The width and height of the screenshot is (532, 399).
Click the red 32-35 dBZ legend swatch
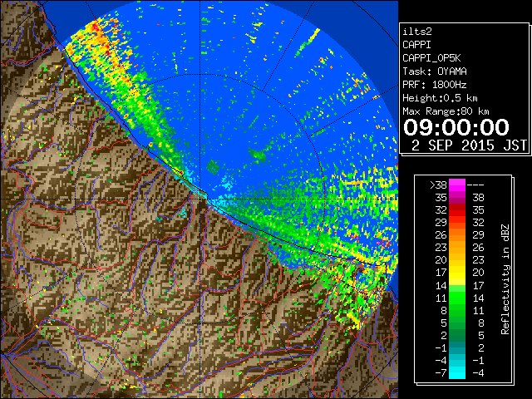pyautogui.click(x=457, y=210)
